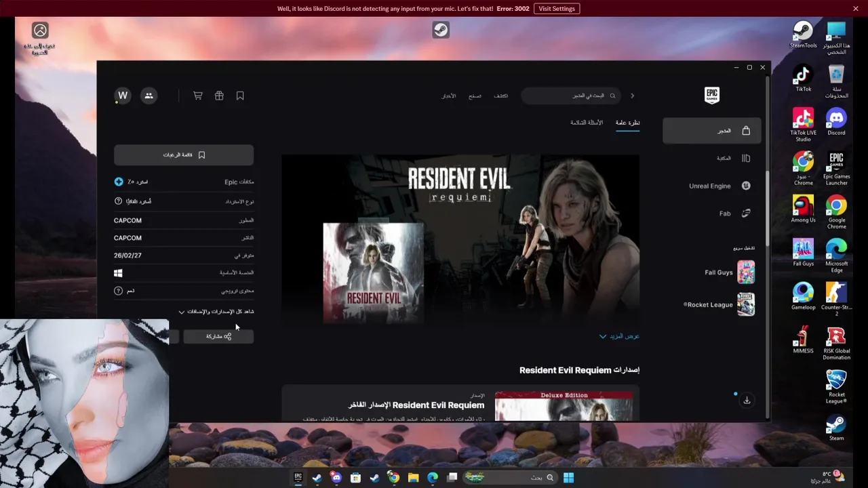Open Among Us desktop shortcut

coord(804,209)
